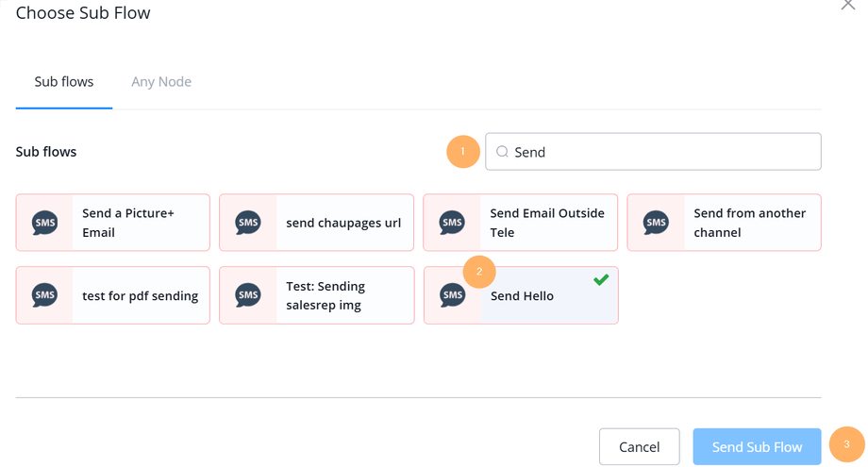
Task: Open the Any Node tab
Action: point(161,82)
